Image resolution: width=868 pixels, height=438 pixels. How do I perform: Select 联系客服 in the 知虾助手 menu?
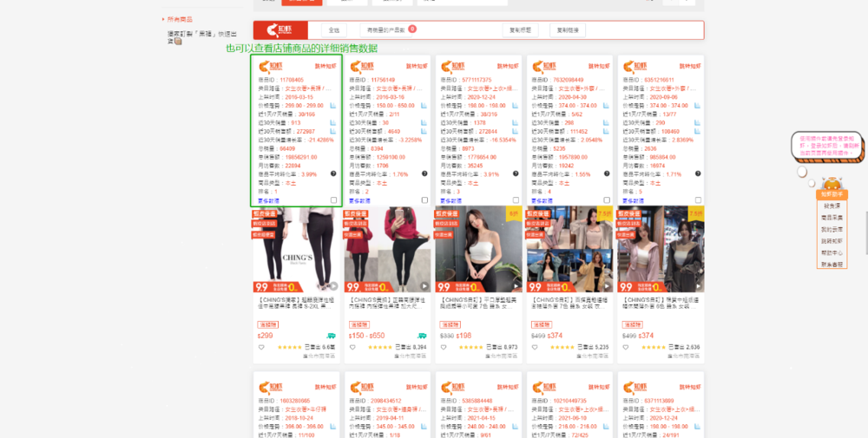(832, 265)
